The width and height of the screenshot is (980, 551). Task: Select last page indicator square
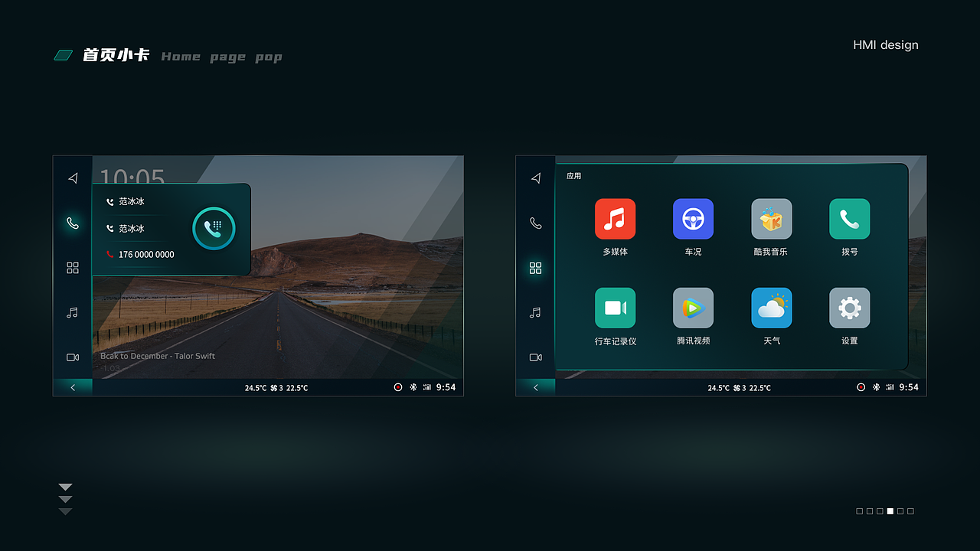(911, 511)
